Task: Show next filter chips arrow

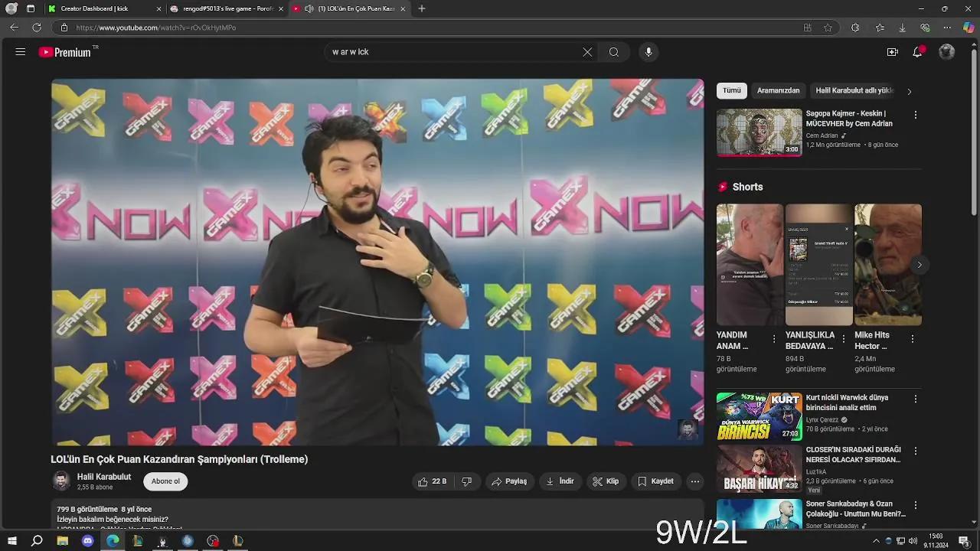Action: [910, 91]
